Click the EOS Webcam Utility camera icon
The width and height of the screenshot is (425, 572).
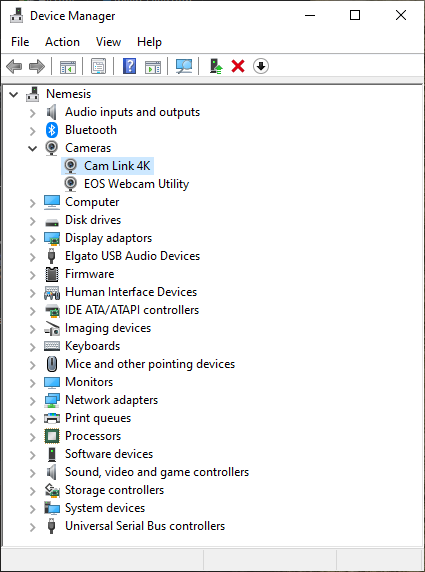(x=70, y=184)
